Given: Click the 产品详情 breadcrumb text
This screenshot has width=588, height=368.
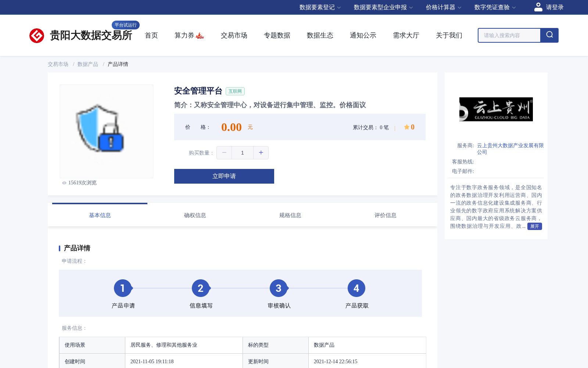Looking at the screenshot, I should (x=118, y=64).
